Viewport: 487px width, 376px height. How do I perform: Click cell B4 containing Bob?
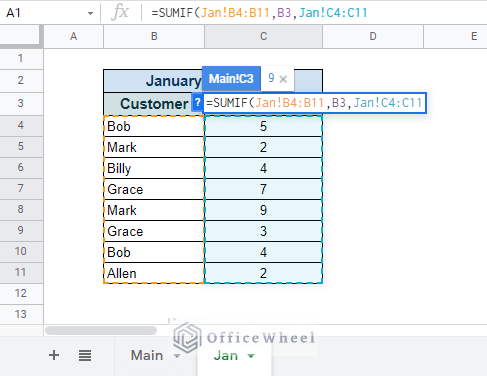click(x=154, y=126)
